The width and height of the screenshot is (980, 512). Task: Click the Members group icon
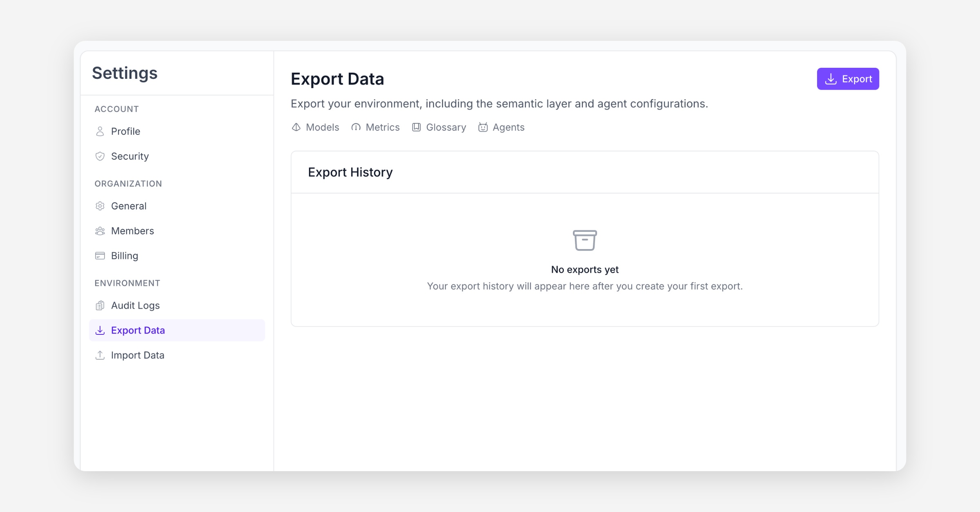(x=100, y=231)
